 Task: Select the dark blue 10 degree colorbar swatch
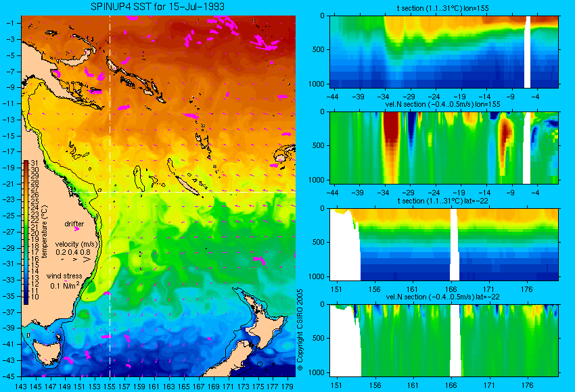pos(26,297)
